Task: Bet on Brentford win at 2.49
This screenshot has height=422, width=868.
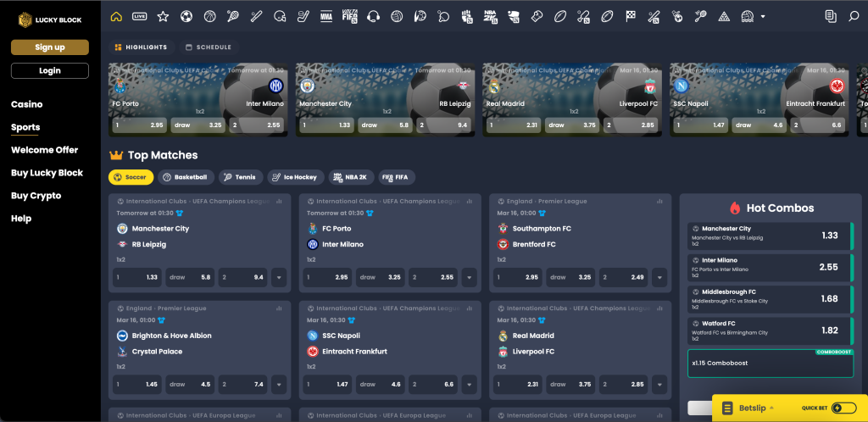Action: (x=624, y=278)
